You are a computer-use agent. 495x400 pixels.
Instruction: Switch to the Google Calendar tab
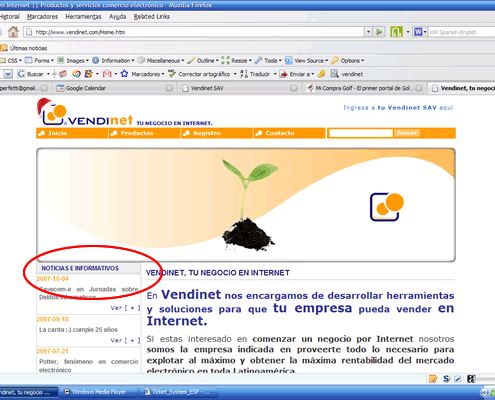[114, 88]
